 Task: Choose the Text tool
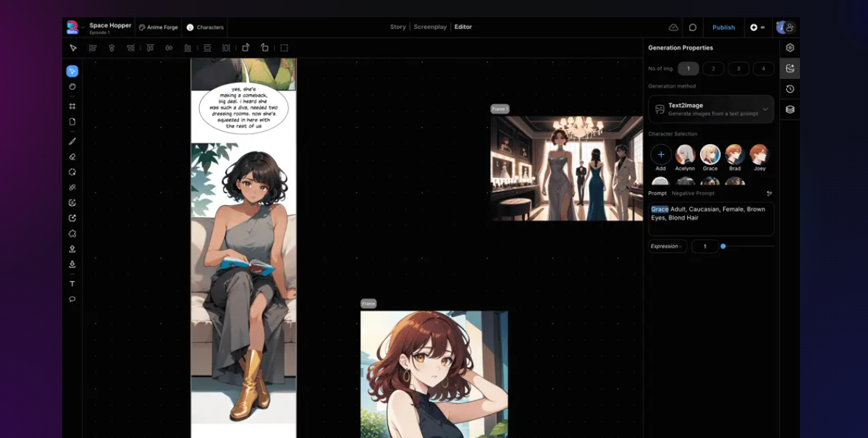coord(72,284)
